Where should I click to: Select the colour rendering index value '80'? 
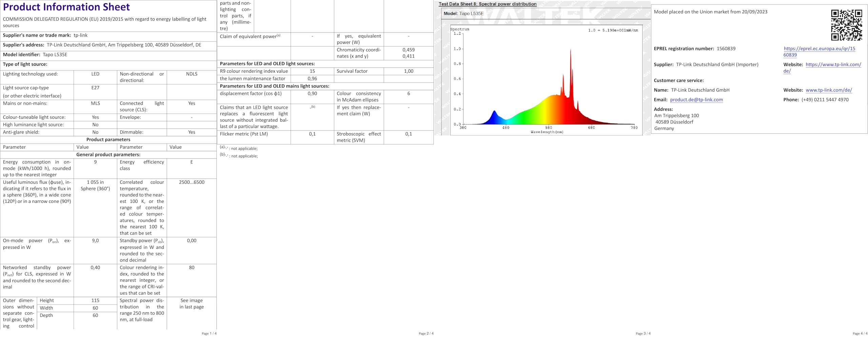[x=192, y=268]
